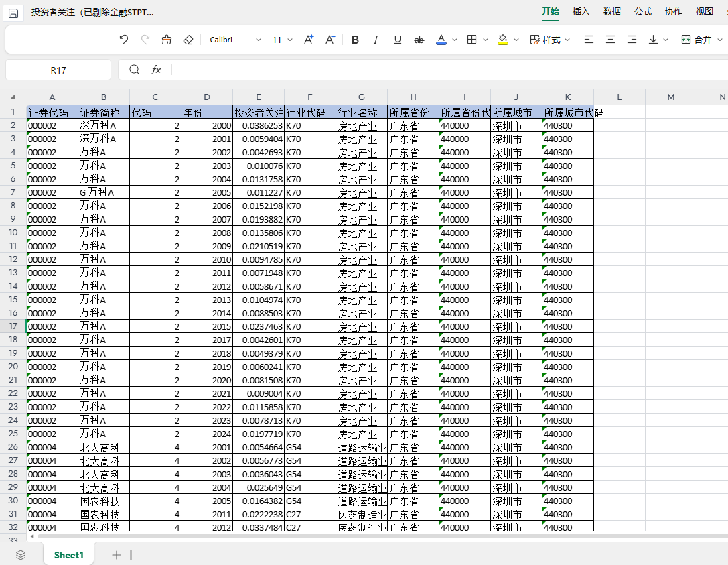728x565 pixels.
Task: Click the name box showing R17
Action: pyautogui.click(x=58, y=70)
